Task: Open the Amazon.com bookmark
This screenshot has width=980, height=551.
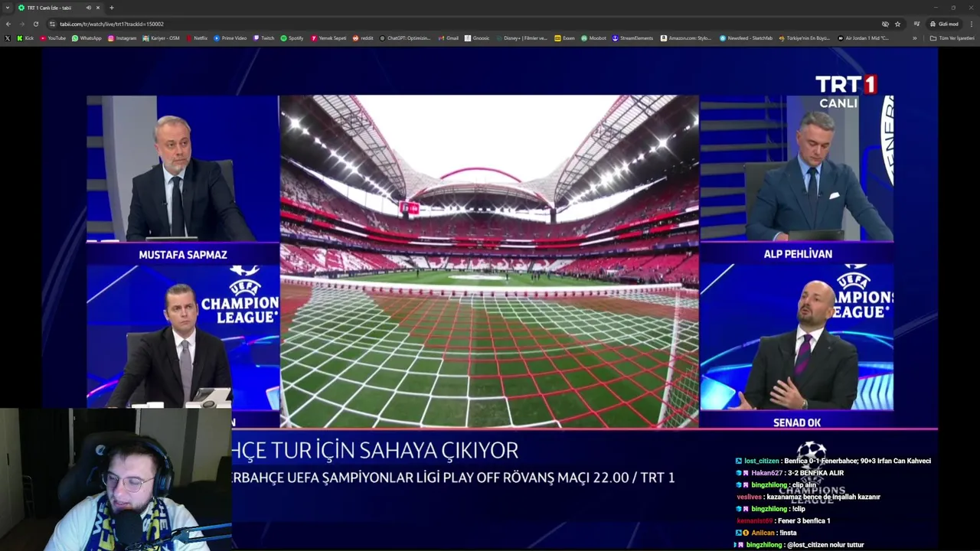Action: pos(686,38)
